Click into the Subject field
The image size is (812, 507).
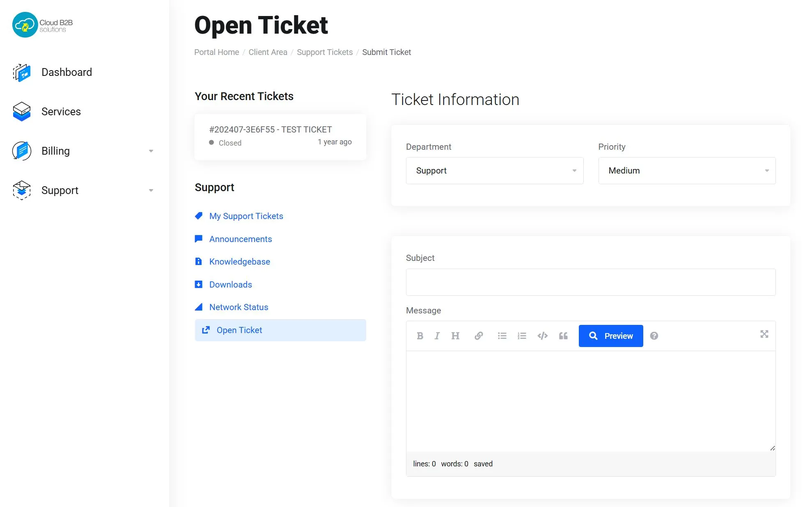[x=591, y=282]
